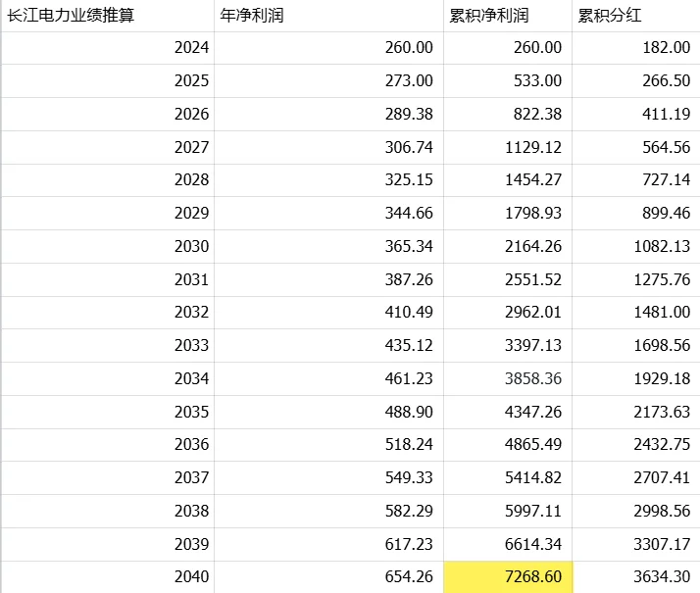Select annual net profit cell 273.00
Image resolution: width=700 pixels, height=593 pixels.
329,80
